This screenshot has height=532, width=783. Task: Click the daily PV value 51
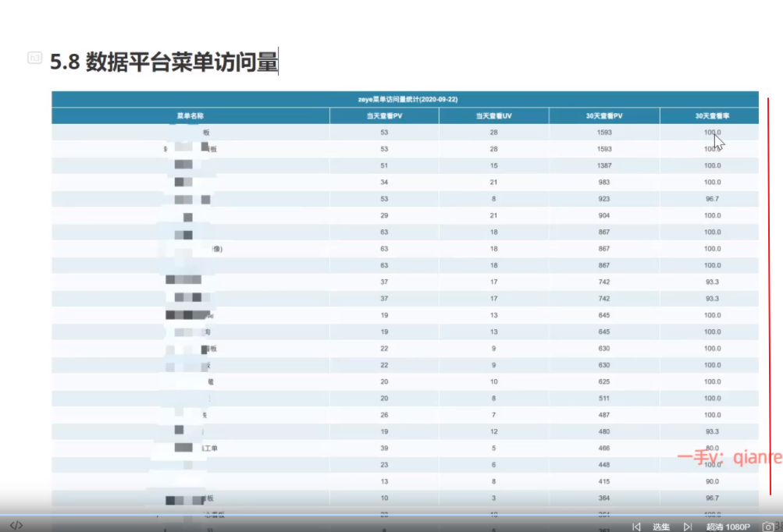tap(384, 165)
